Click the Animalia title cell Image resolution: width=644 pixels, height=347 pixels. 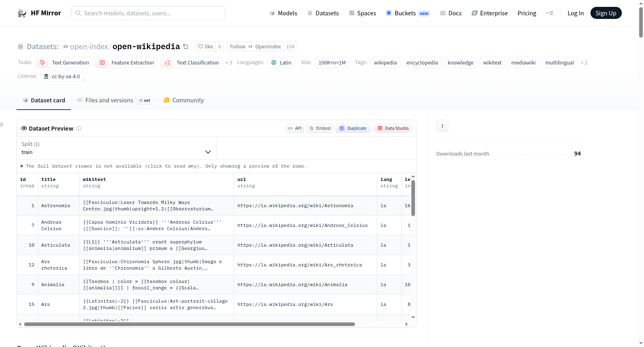(x=58, y=285)
